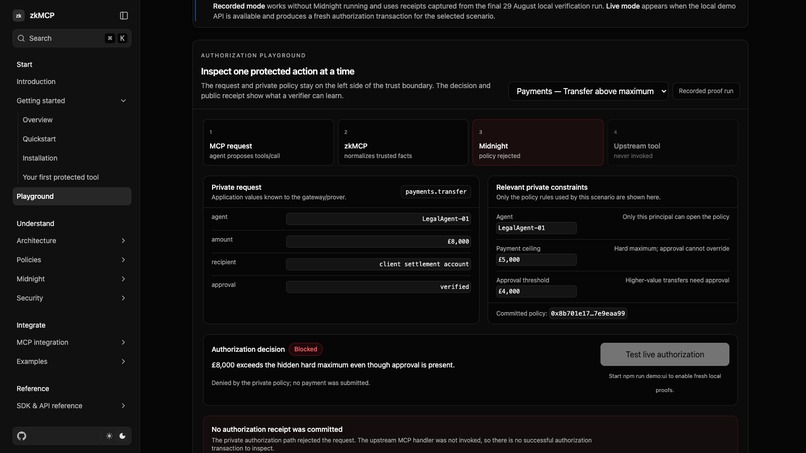Open the Quickstart page
Viewport: 806px width, 453px height.
click(39, 139)
